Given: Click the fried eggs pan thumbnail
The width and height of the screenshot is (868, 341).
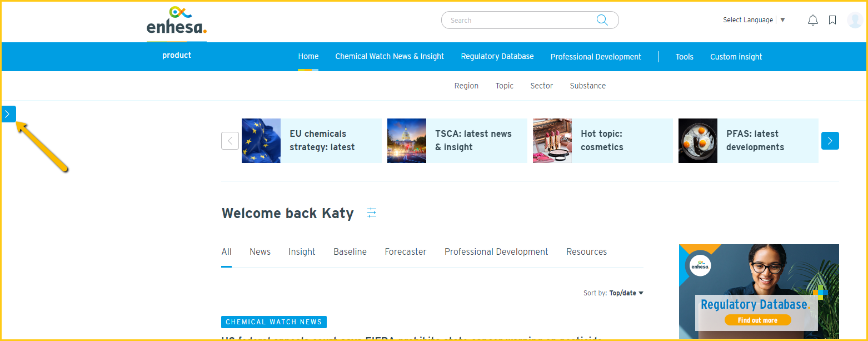Looking at the screenshot, I should [x=698, y=141].
